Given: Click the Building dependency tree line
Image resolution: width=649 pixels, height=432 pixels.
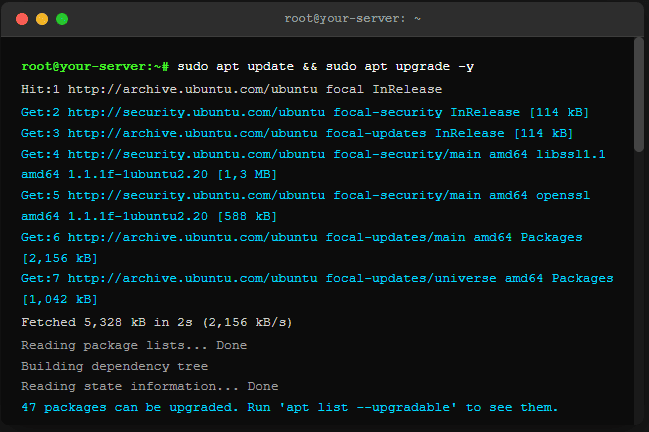Looking at the screenshot, I should tap(115, 366).
